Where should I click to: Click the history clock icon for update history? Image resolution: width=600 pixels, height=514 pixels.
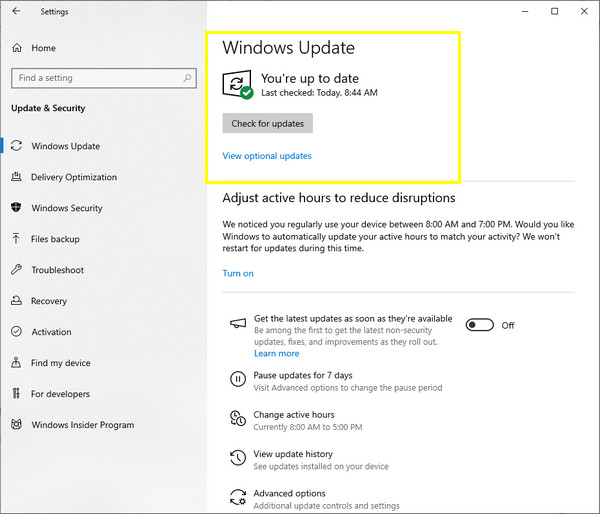tap(238, 458)
